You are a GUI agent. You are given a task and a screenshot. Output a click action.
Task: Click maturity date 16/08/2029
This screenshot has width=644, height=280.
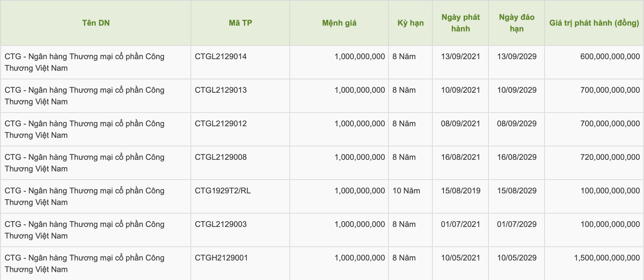517,157
